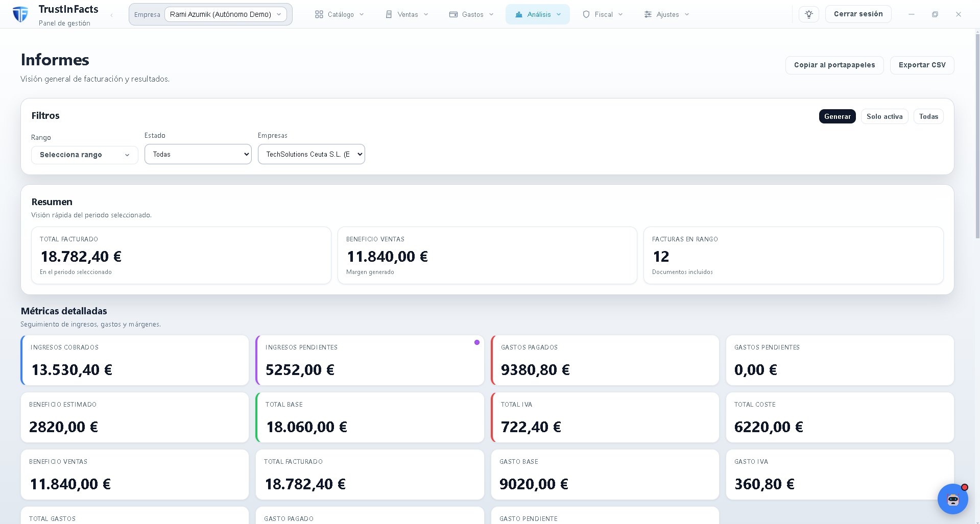Image resolution: width=980 pixels, height=524 pixels.
Task: Click the text Margen generado
Action: point(370,272)
